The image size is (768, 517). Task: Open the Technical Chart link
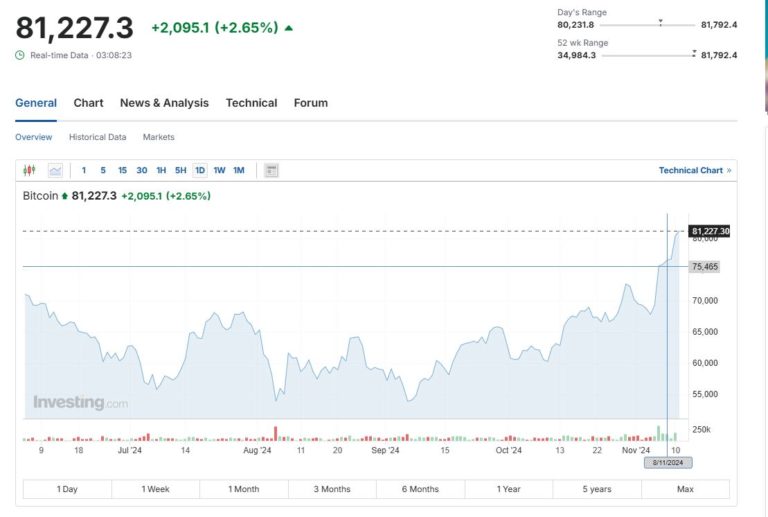(694, 170)
